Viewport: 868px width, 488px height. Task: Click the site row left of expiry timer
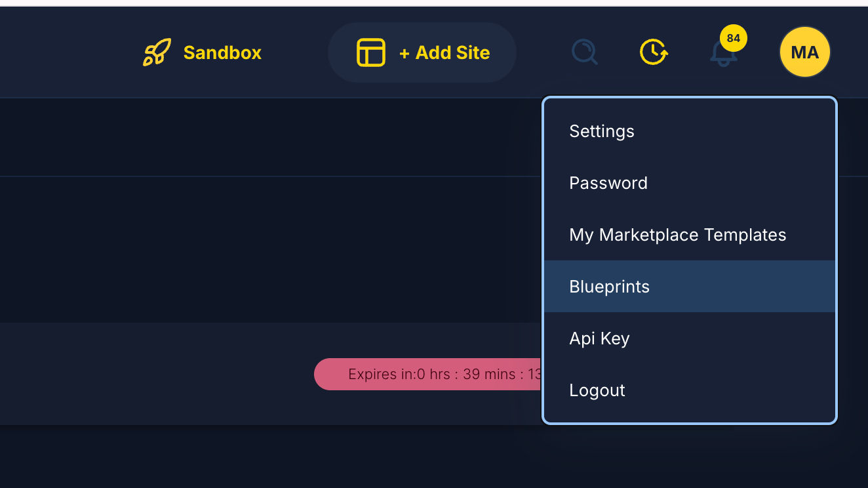[157, 374]
